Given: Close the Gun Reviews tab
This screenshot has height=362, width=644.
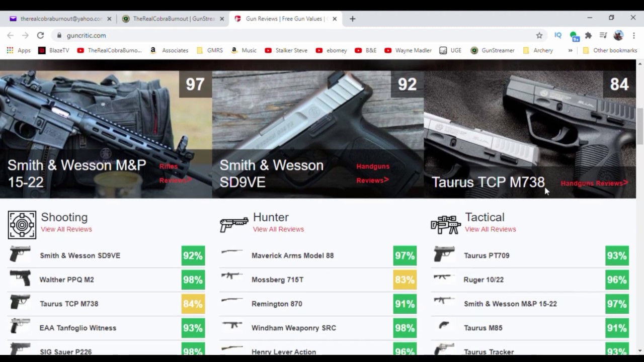Looking at the screenshot, I should click(335, 19).
